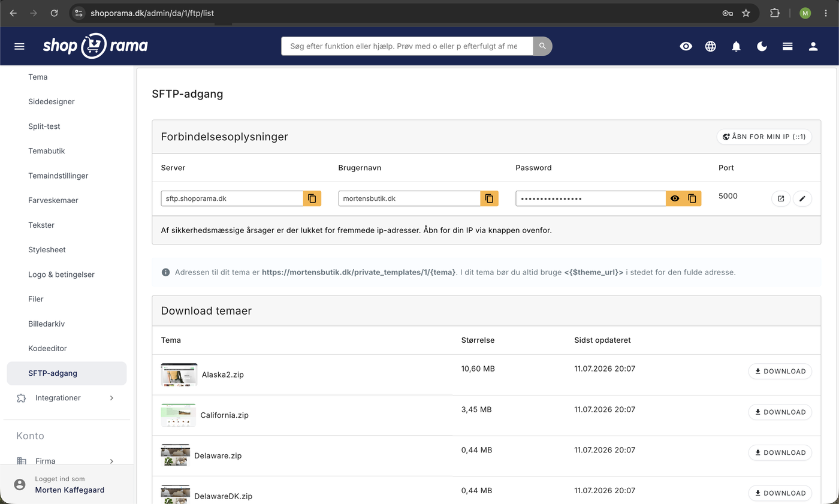
Task: Open Temaindstillinger in sidebar
Action: [x=58, y=176]
